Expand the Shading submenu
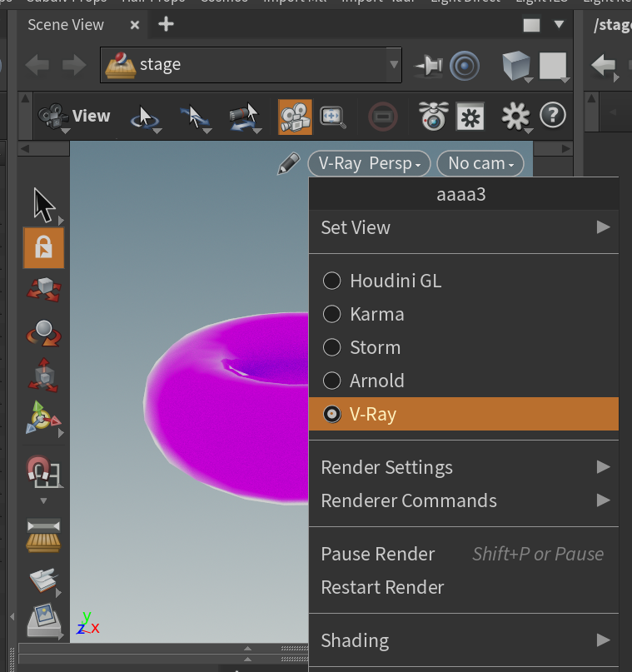The width and height of the screenshot is (632, 672). coord(464,640)
